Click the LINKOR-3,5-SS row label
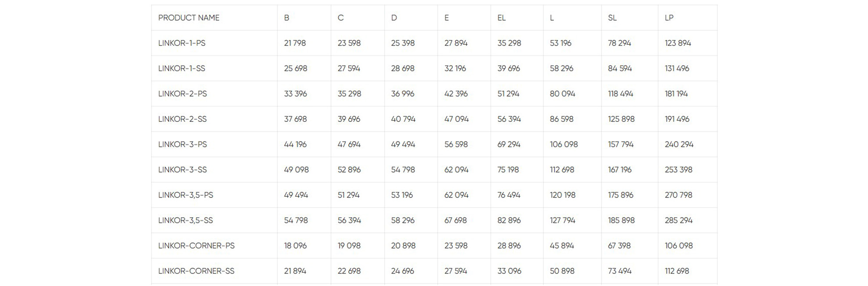Screen dimensions: 868x286 pos(185,220)
